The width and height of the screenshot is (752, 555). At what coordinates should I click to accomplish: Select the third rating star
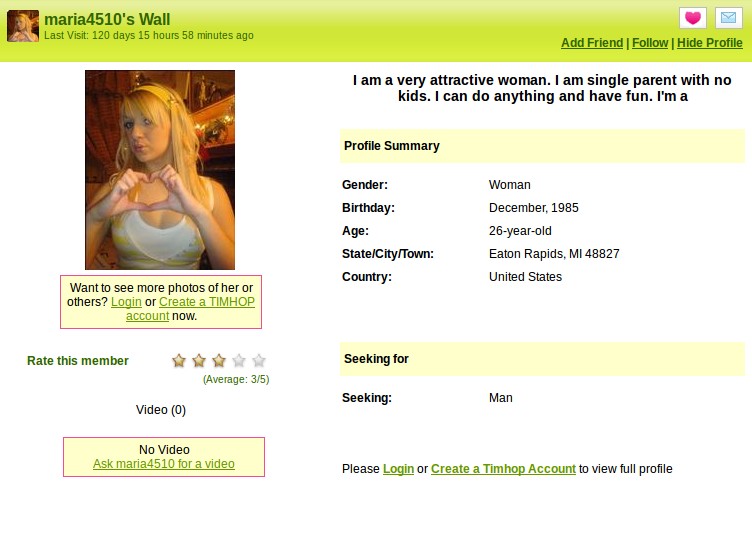219,360
